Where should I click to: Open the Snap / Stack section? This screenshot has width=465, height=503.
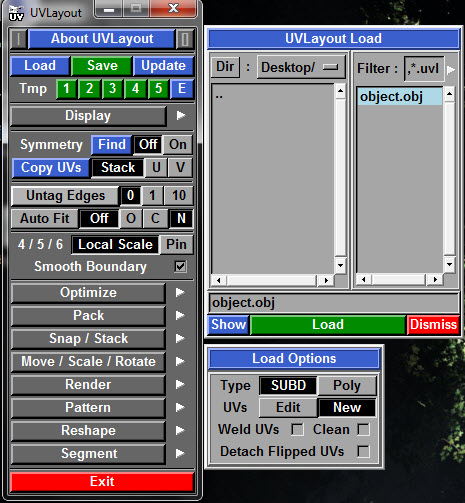click(88, 339)
